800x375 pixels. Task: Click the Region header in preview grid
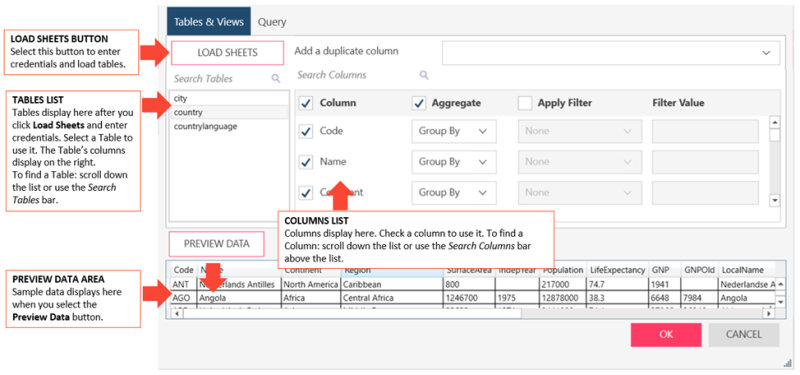pyautogui.click(x=392, y=270)
